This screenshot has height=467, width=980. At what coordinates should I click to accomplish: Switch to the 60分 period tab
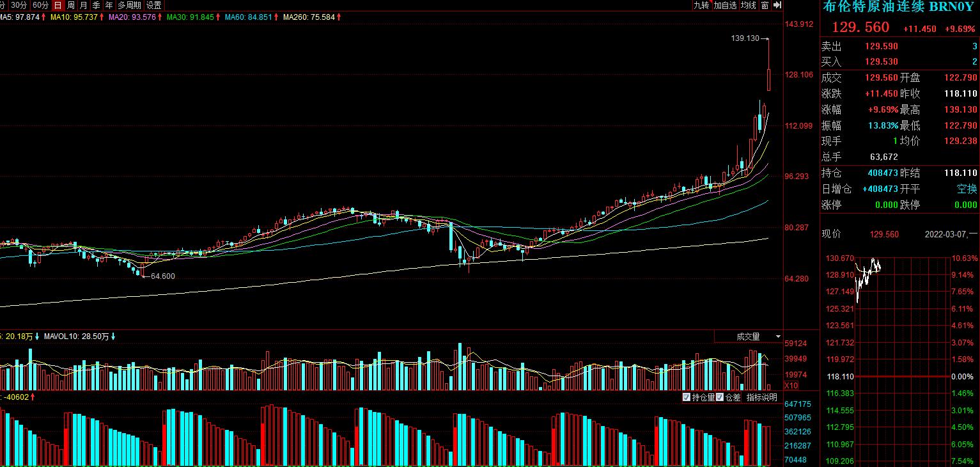click(x=40, y=5)
